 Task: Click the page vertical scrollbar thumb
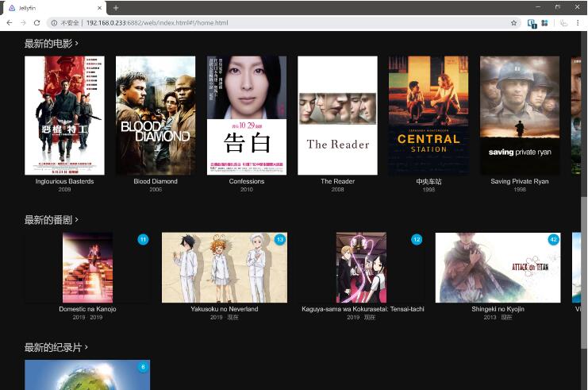584,272
